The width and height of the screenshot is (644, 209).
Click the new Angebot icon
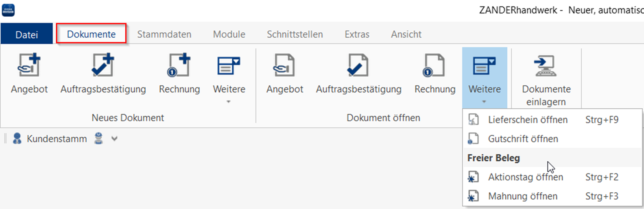(29, 66)
